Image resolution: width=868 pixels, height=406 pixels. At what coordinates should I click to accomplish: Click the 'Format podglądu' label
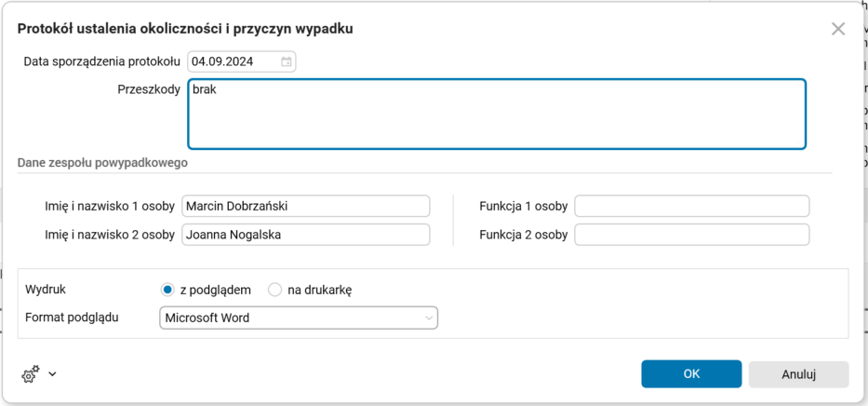coord(72,318)
